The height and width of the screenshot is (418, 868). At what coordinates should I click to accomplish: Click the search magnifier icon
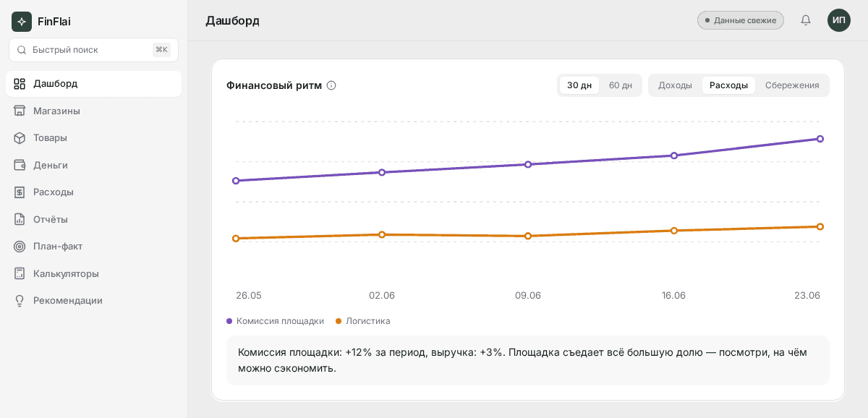point(22,50)
